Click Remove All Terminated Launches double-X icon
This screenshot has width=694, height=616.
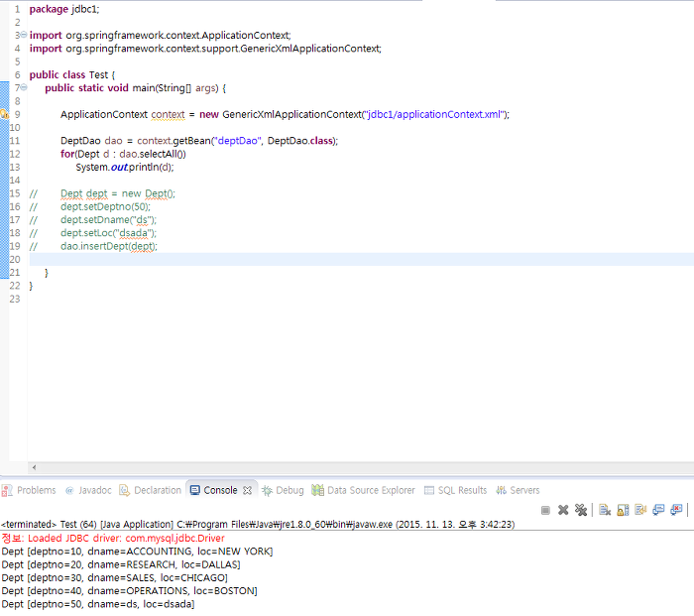[x=581, y=510]
